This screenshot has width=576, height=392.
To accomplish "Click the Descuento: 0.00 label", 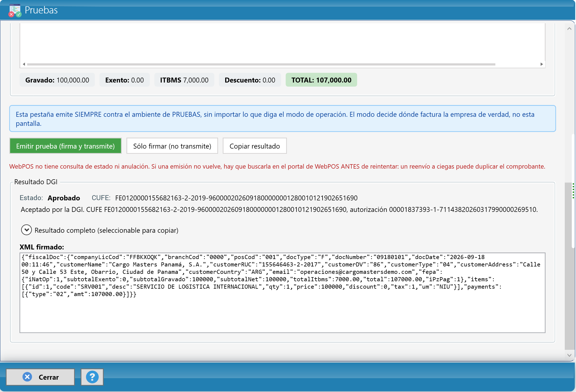I will click(x=250, y=80).
